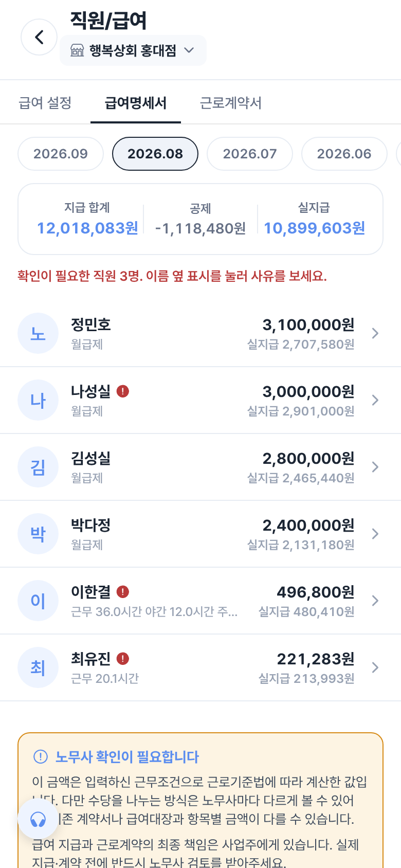Screen dimensions: 401x868
Task: Expand 이한결 payslip details chevron
Action: pyautogui.click(x=375, y=601)
